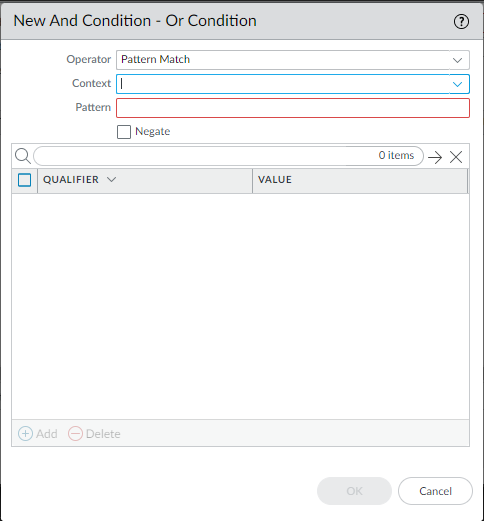The image size is (484, 521).
Task: Click the magnifier search icon
Action: [23, 156]
